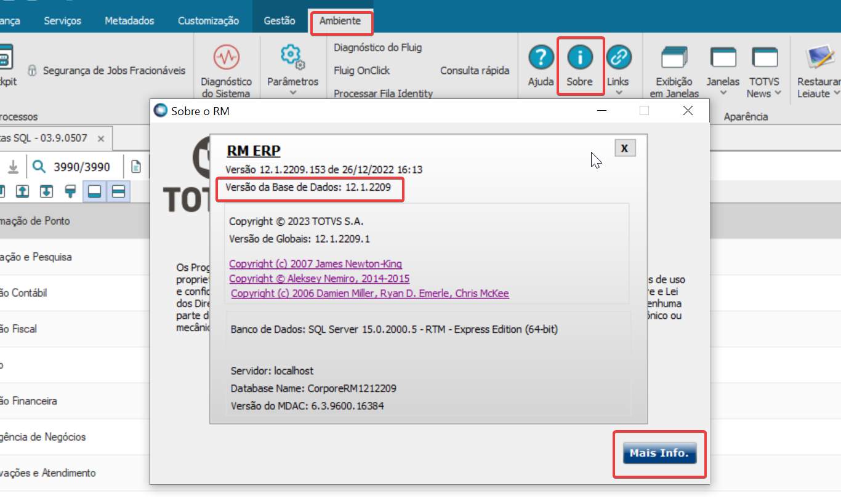Viewport: 841px width, 504px height.
Task: Click Fluig OnClick option
Action: point(361,71)
